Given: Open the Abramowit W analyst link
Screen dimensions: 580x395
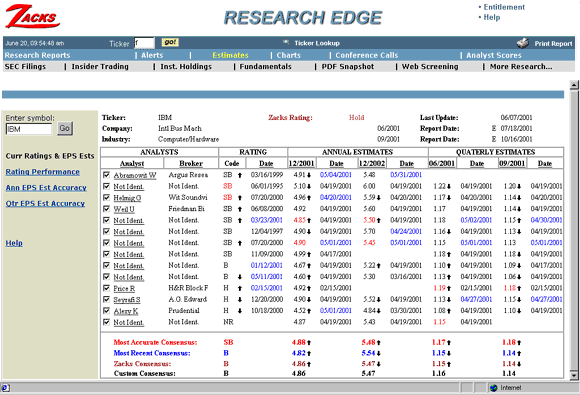Looking at the screenshot, I should click(x=135, y=175).
